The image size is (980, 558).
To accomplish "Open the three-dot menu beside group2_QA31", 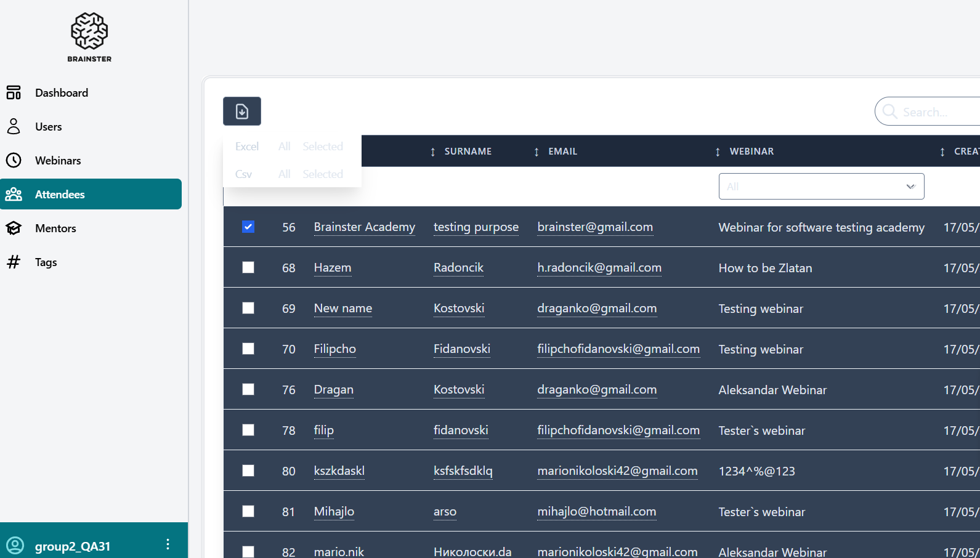I will [168, 544].
